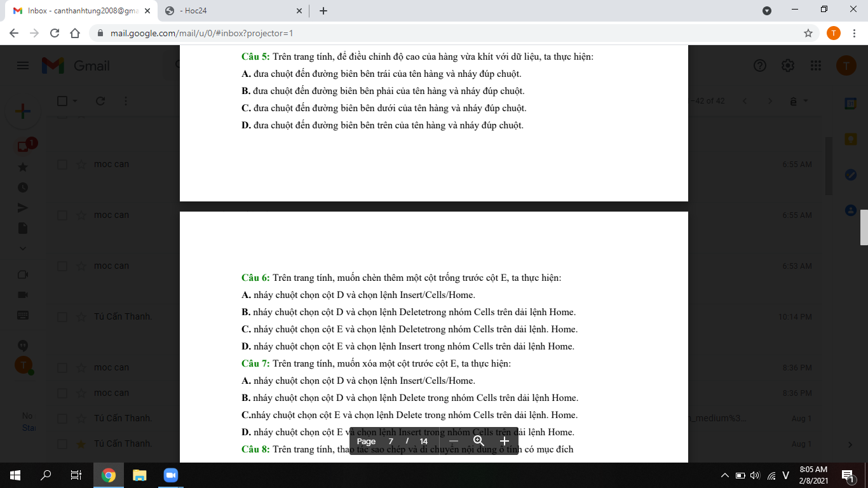Screen dimensions: 868x488
Task: Open Windows taskbar search
Action: pos(46,475)
